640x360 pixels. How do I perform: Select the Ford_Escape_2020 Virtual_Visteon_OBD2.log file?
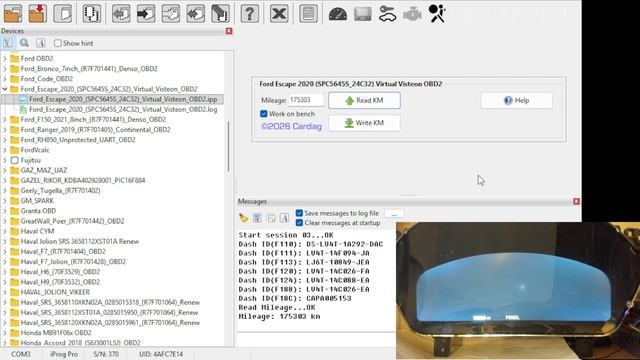point(123,109)
